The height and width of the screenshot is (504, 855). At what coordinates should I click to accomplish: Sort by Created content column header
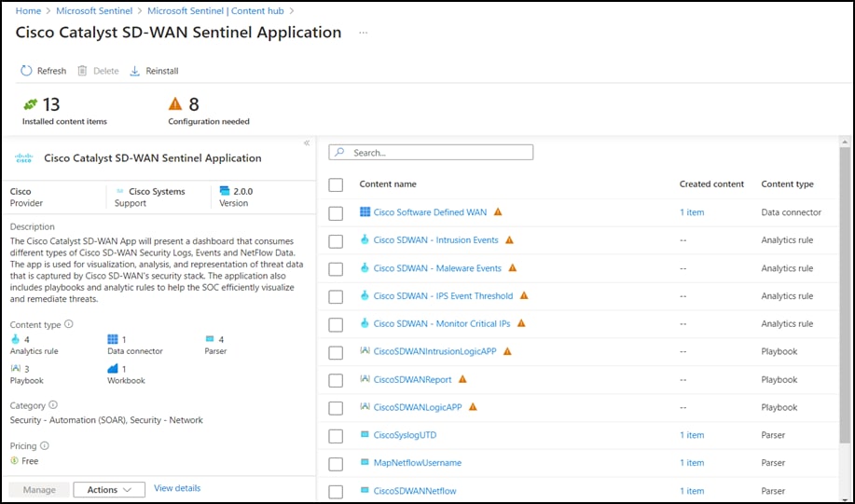coord(711,184)
